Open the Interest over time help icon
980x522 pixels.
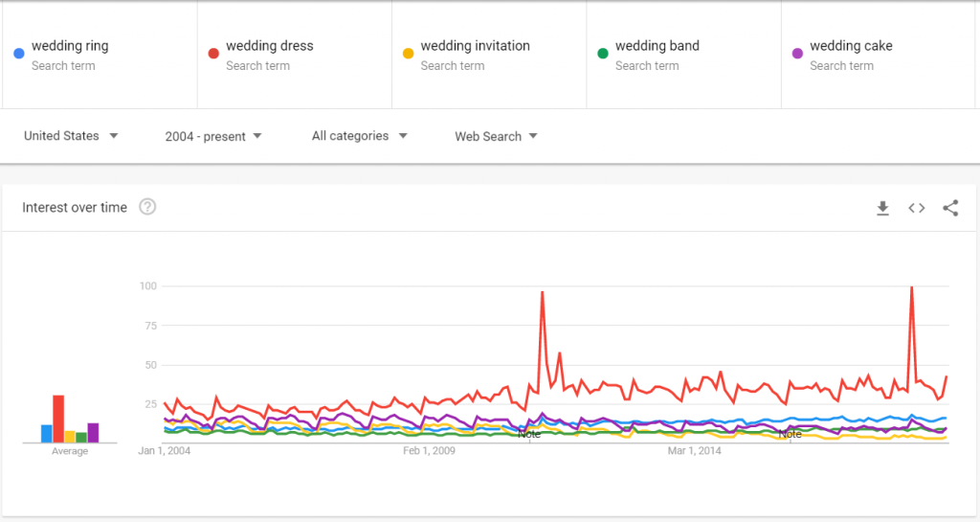click(x=147, y=207)
